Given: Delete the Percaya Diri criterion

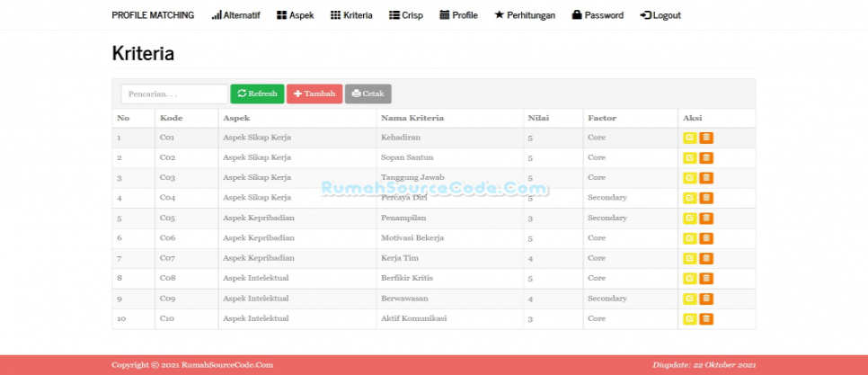Looking at the screenshot, I should coord(706,198).
